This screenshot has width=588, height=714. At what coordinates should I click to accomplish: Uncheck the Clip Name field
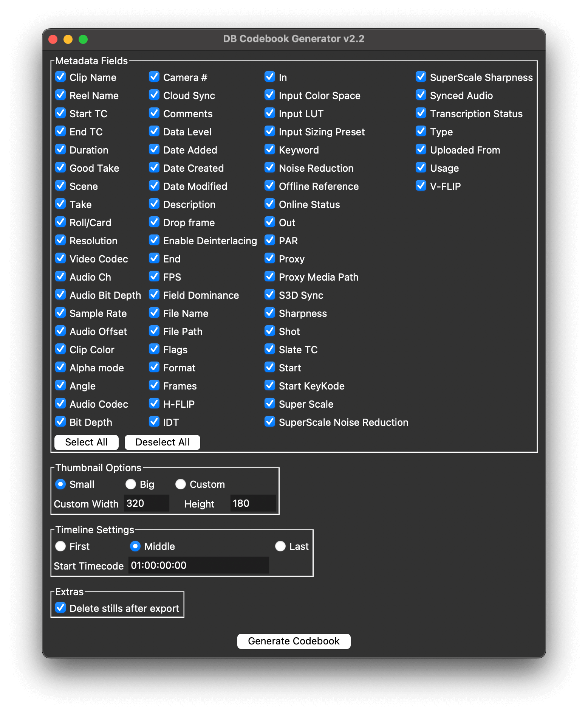pos(60,77)
